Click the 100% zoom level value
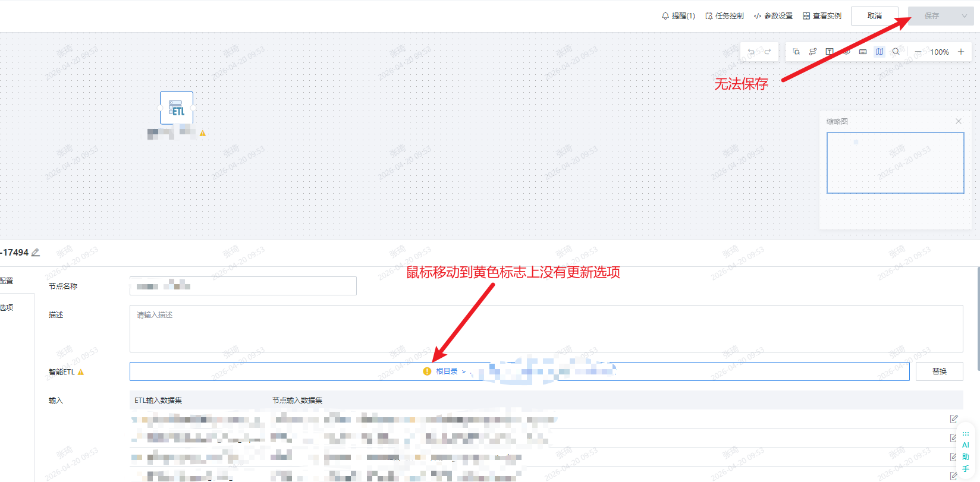 [940, 52]
